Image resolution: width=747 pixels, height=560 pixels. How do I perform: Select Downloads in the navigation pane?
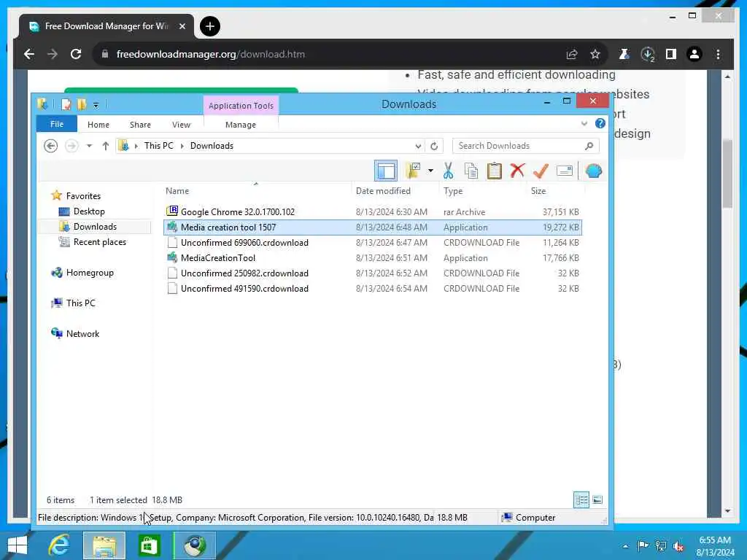coord(95,227)
